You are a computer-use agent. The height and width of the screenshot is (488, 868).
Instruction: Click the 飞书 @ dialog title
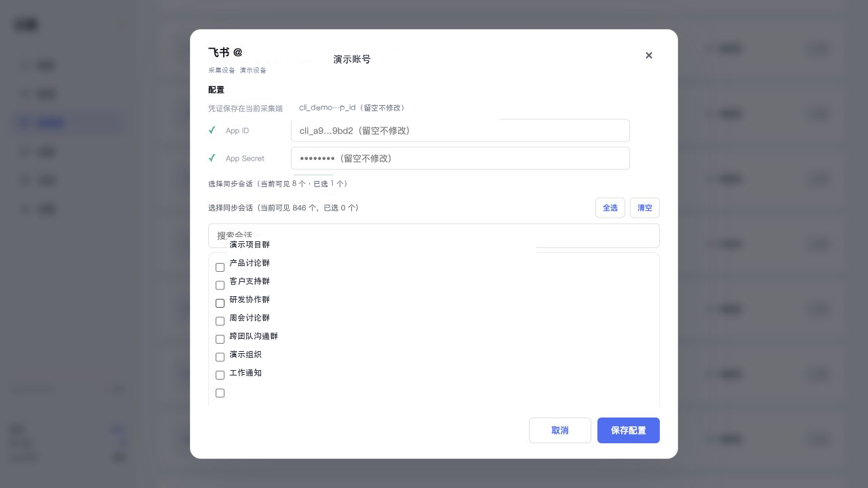pyautogui.click(x=225, y=52)
